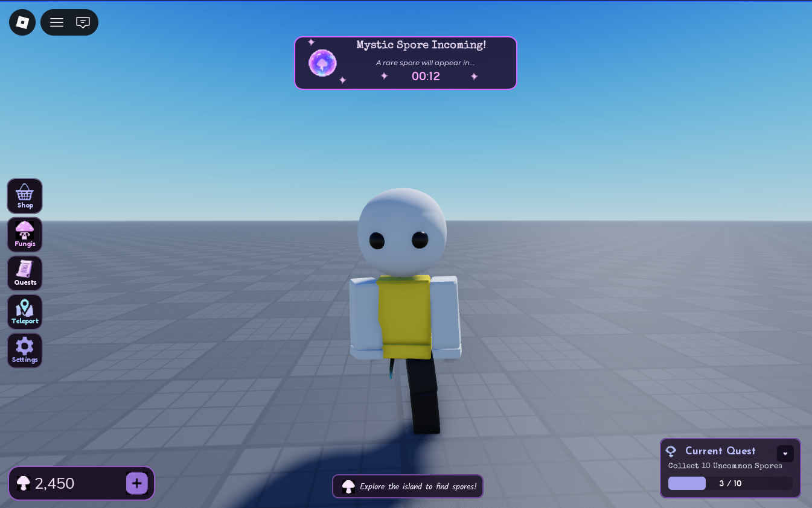Open the Quests scroll panel

[x=25, y=273]
